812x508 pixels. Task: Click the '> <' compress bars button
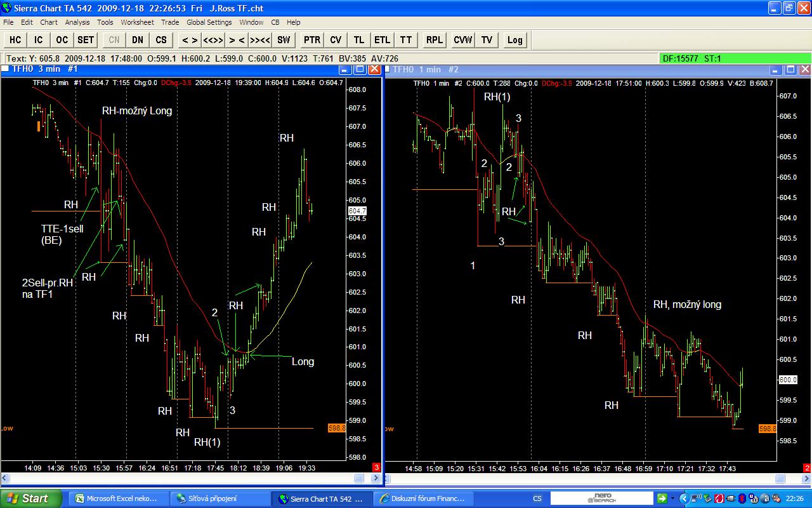coord(237,40)
